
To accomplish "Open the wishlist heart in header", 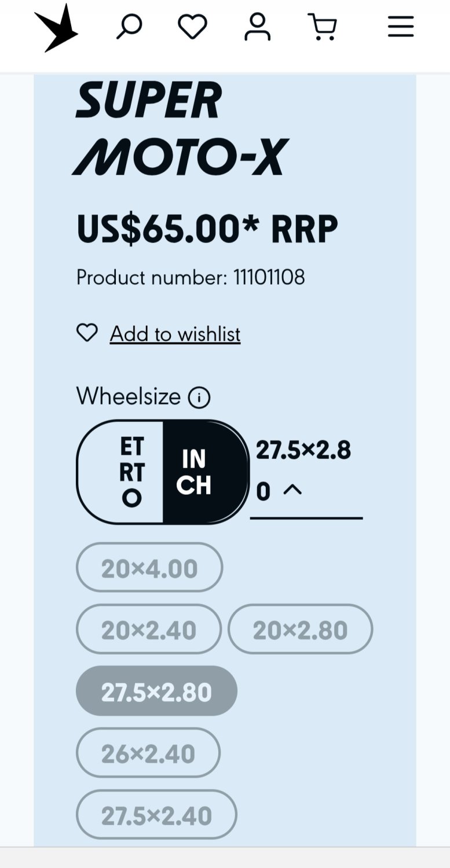I will [x=192, y=27].
